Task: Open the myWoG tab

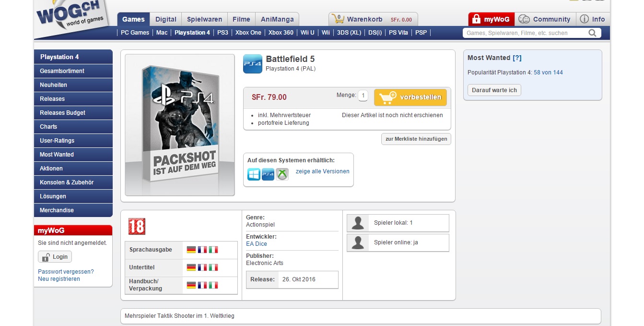Action: click(492, 19)
